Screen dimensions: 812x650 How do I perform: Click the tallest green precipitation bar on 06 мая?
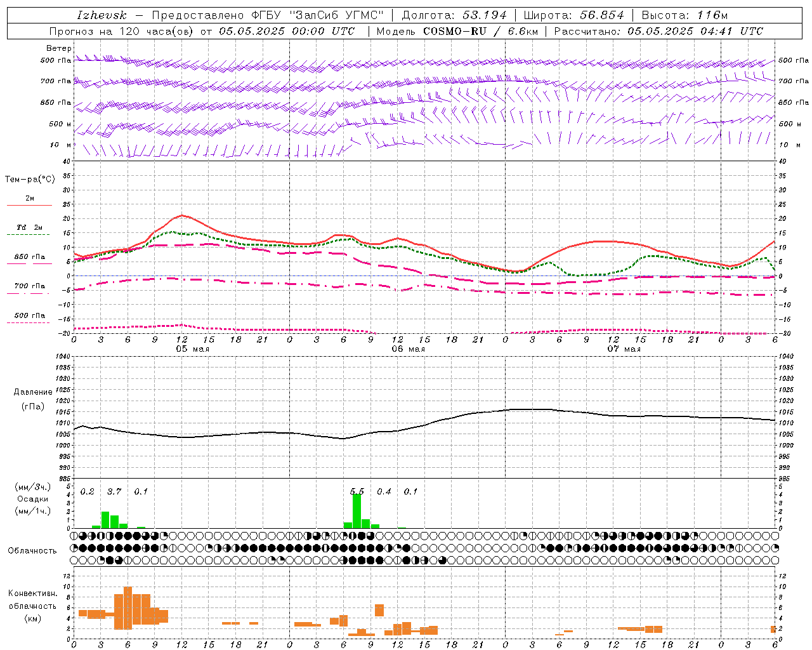pos(357,511)
